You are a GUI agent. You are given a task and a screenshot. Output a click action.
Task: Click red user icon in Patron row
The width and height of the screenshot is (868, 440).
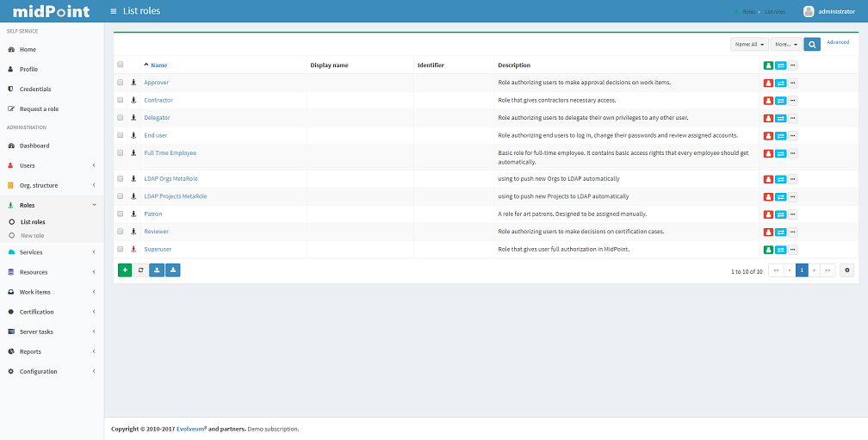768,214
